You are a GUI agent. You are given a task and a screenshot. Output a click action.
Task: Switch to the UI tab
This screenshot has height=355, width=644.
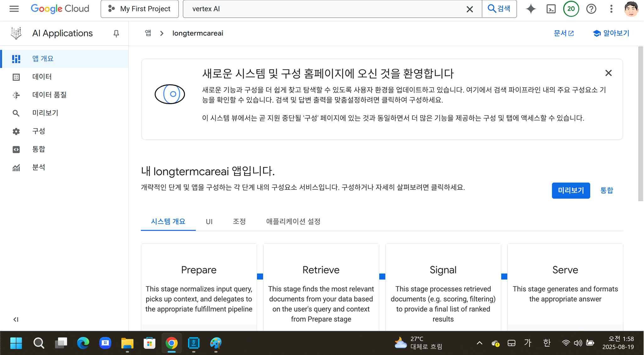coord(209,222)
